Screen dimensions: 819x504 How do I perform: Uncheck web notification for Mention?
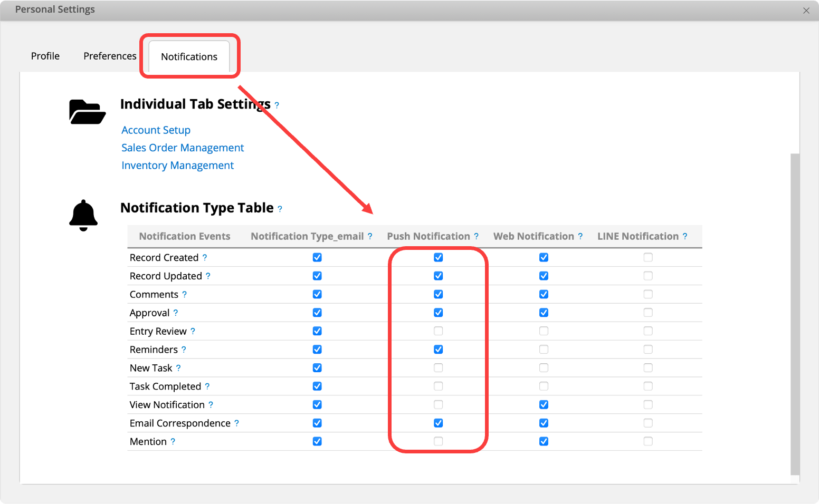[544, 442]
